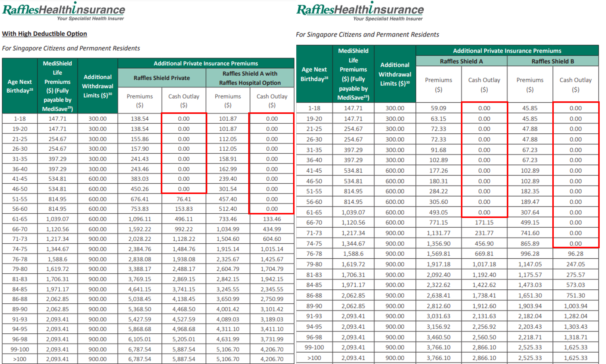Click the right Raffles Health Insurance logo

pyautogui.click(x=360, y=10)
